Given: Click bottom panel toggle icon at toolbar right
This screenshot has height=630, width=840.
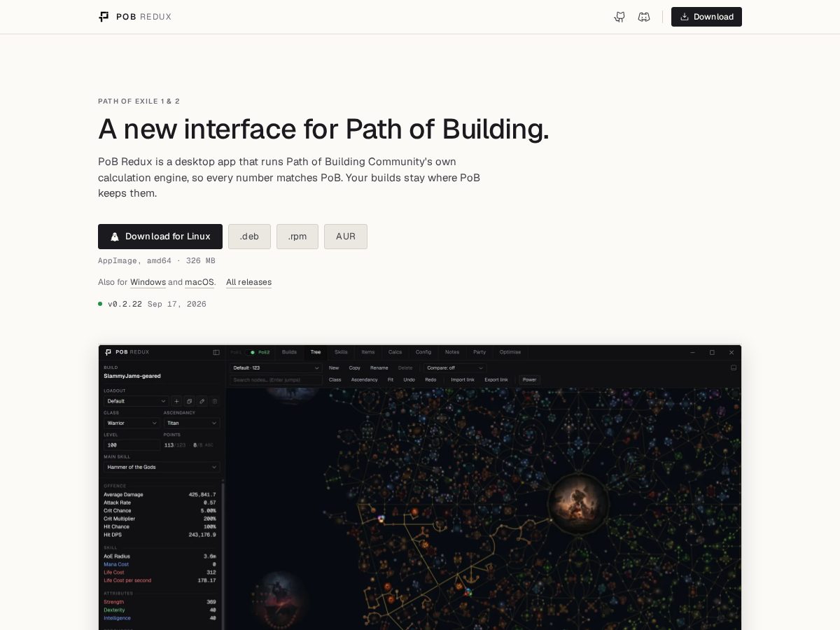Looking at the screenshot, I should tap(734, 367).
